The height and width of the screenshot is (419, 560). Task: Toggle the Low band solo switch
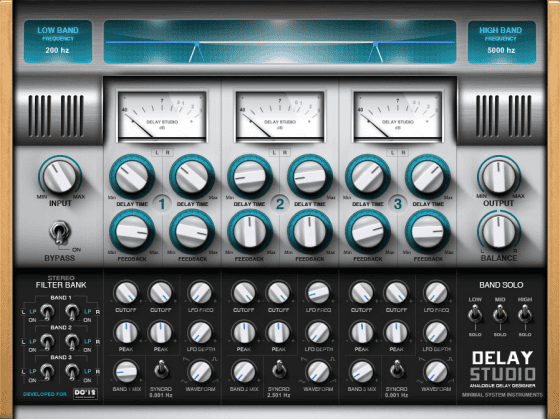(475, 315)
